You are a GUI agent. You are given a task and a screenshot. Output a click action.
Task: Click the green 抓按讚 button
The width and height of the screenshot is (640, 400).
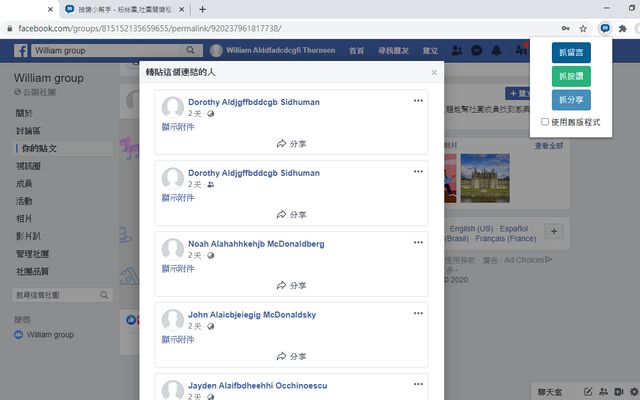pos(571,76)
